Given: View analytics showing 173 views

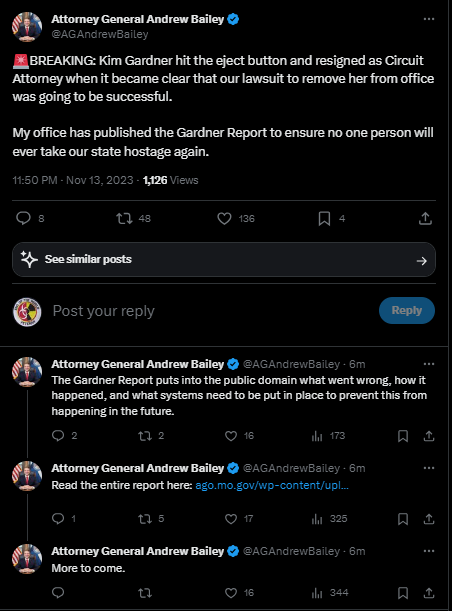Looking at the screenshot, I should click(x=328, y=436).
